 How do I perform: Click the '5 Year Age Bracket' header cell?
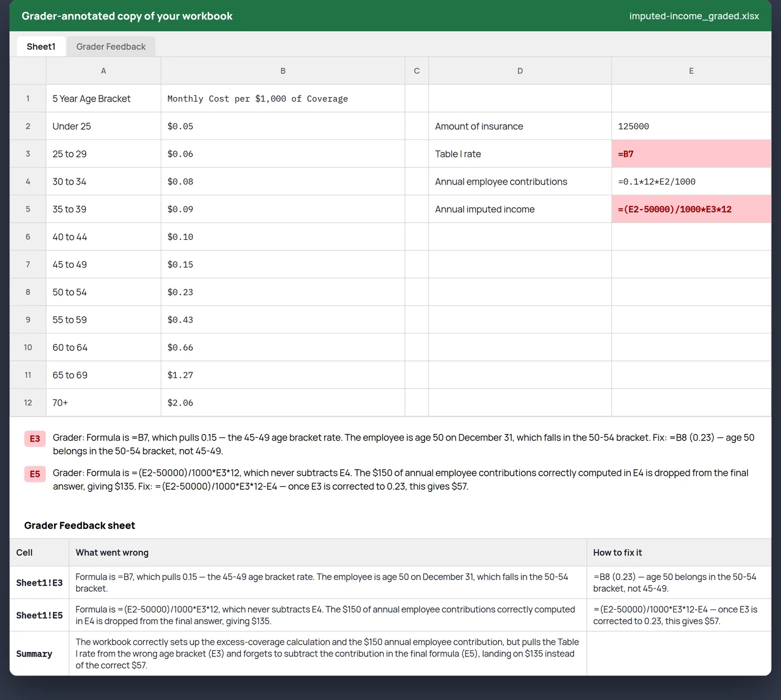(103, 99)
